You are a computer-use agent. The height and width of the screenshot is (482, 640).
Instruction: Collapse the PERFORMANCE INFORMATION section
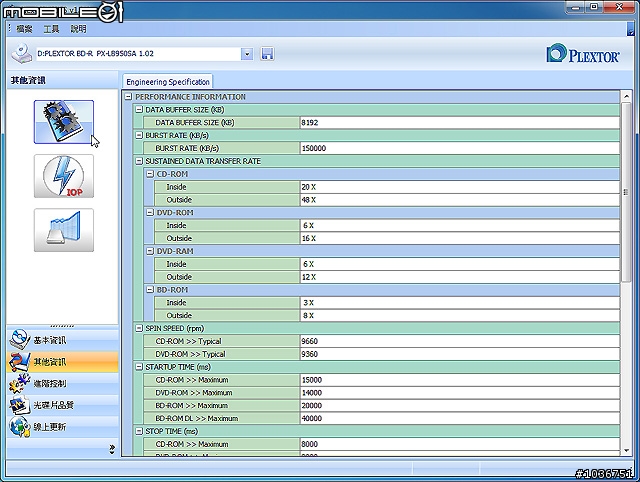[x=129, y=97]
